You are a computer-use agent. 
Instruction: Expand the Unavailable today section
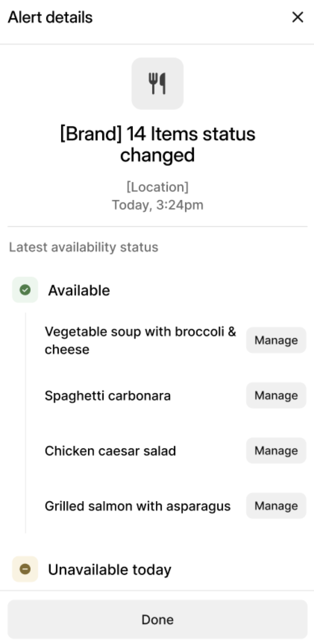coord(109,570)
